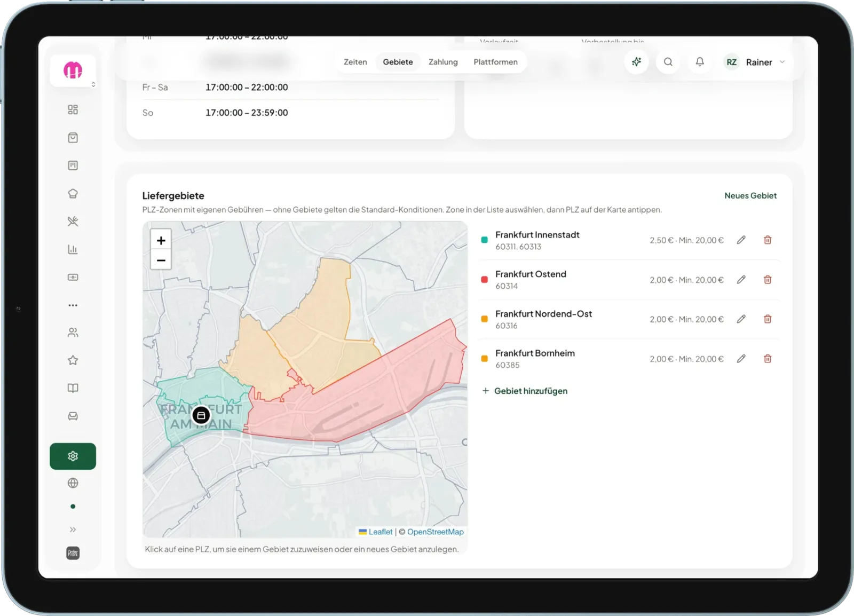
Task: Click Gebiet hinzufügen link
Action: (525, 391)
